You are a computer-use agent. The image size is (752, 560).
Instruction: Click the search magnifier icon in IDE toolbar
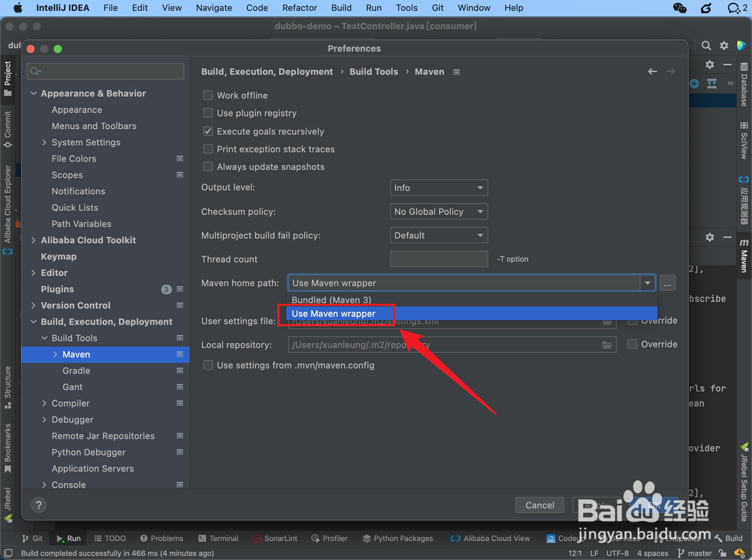click(706, 46)
